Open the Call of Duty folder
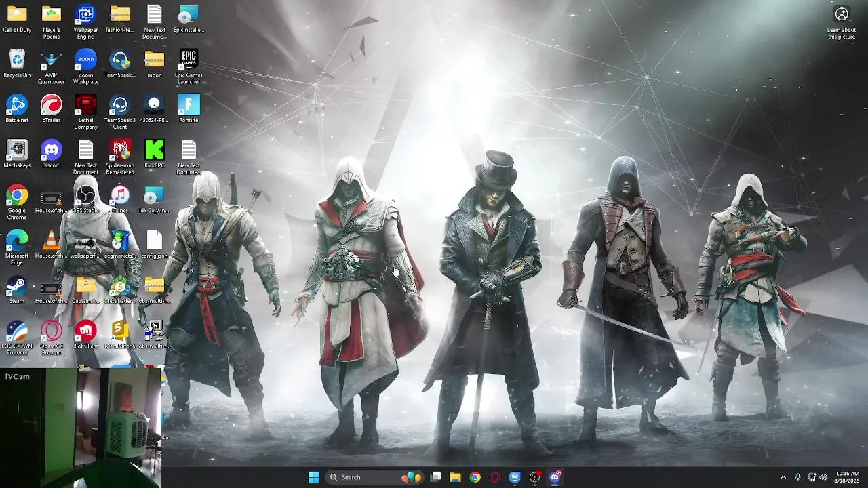The image size is (868, 488). click(17, 20)
